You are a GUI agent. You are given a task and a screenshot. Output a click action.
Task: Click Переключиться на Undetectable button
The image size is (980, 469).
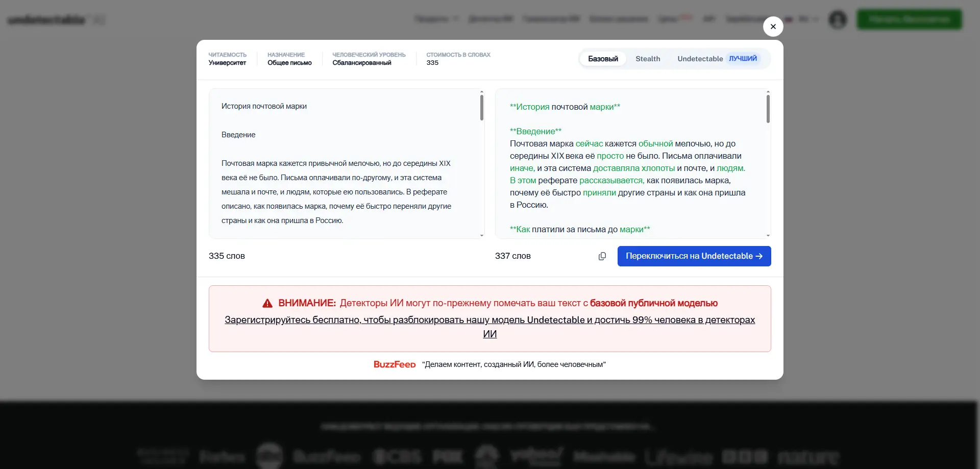694,256
